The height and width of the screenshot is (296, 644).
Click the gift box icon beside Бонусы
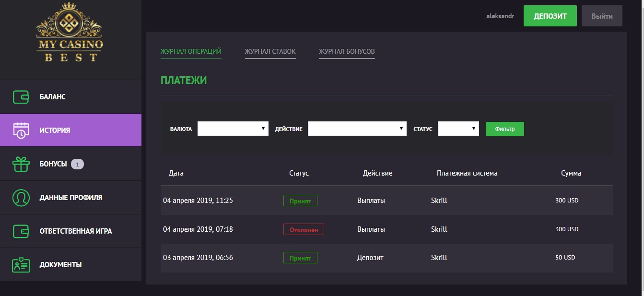point(21,164)
